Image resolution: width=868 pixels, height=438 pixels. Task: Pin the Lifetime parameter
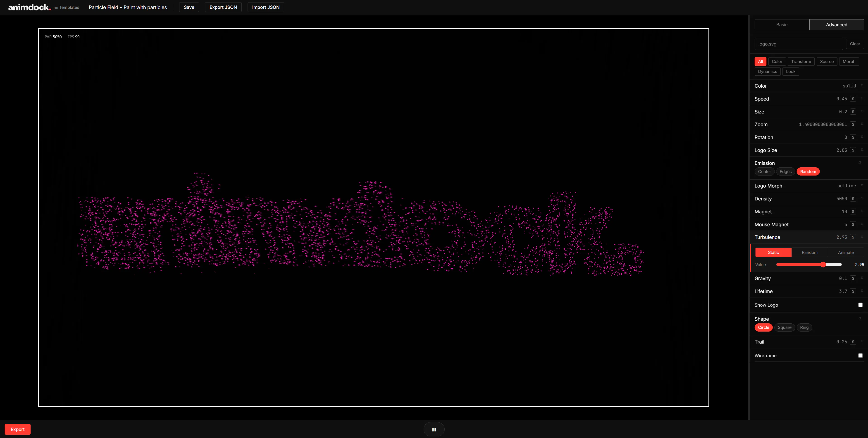(862, 291)
